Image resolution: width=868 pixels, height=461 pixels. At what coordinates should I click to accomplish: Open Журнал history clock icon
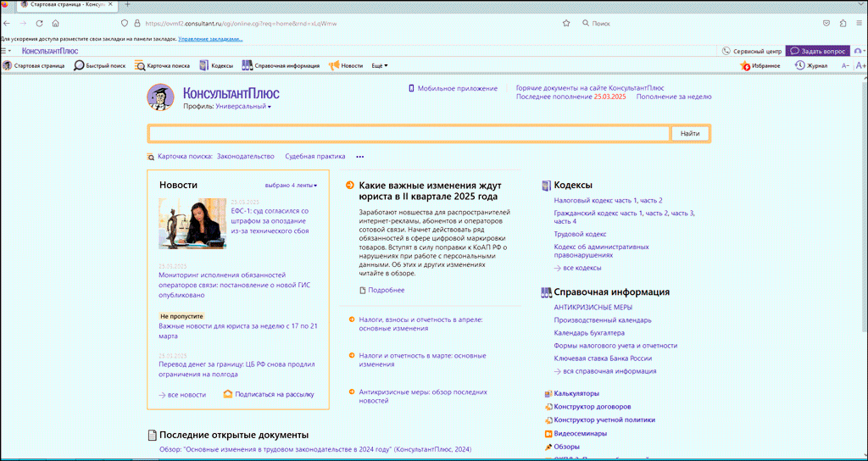pos(811,65)
